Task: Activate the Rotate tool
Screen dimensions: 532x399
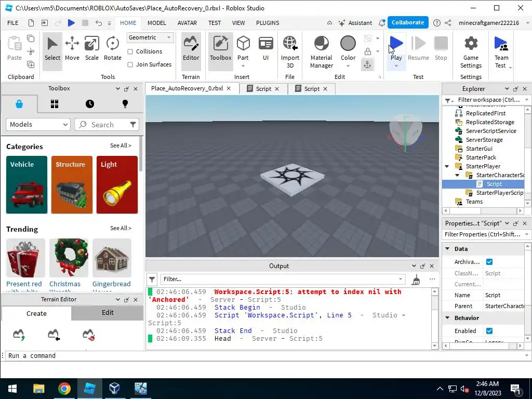Action: [x=113, y=49]
